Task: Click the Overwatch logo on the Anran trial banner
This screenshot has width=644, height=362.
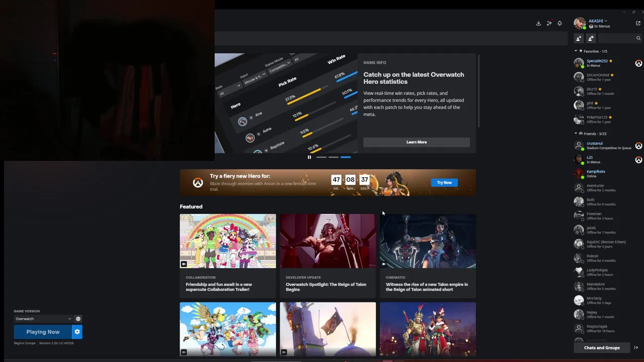Action: 198,183
